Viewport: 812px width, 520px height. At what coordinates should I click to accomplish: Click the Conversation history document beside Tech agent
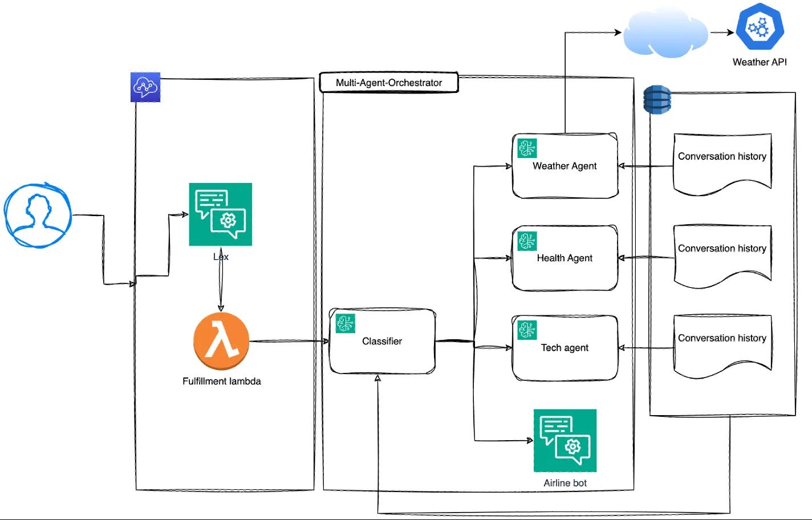tap(722, 346)
